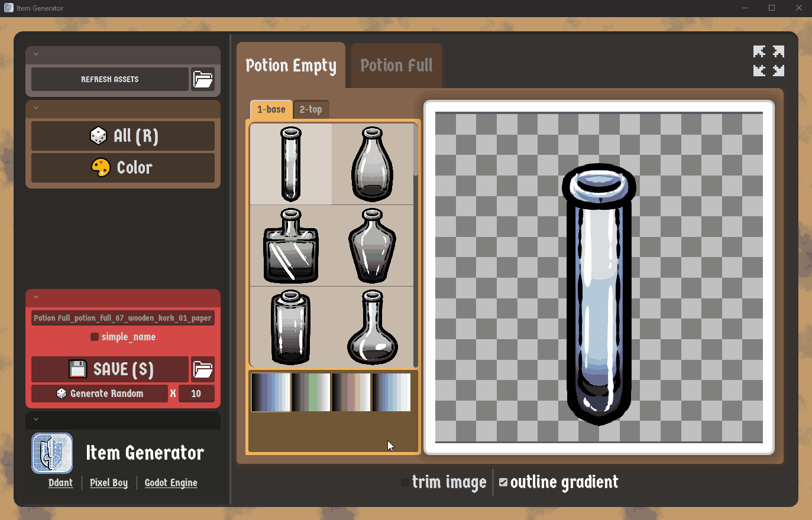Viewport: 812px width, 520px height.
Task: Open the 2-top tab
Action: tap(311, 109)
